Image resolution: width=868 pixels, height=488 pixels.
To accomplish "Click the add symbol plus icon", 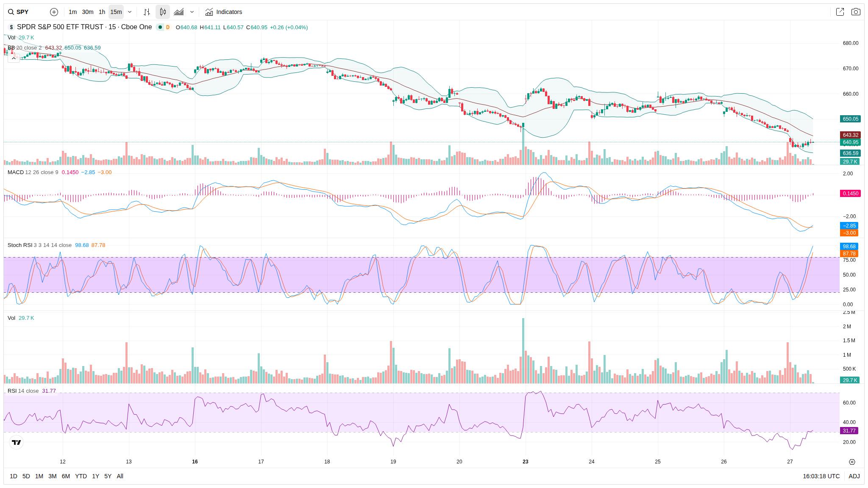I will click(54, 12).
